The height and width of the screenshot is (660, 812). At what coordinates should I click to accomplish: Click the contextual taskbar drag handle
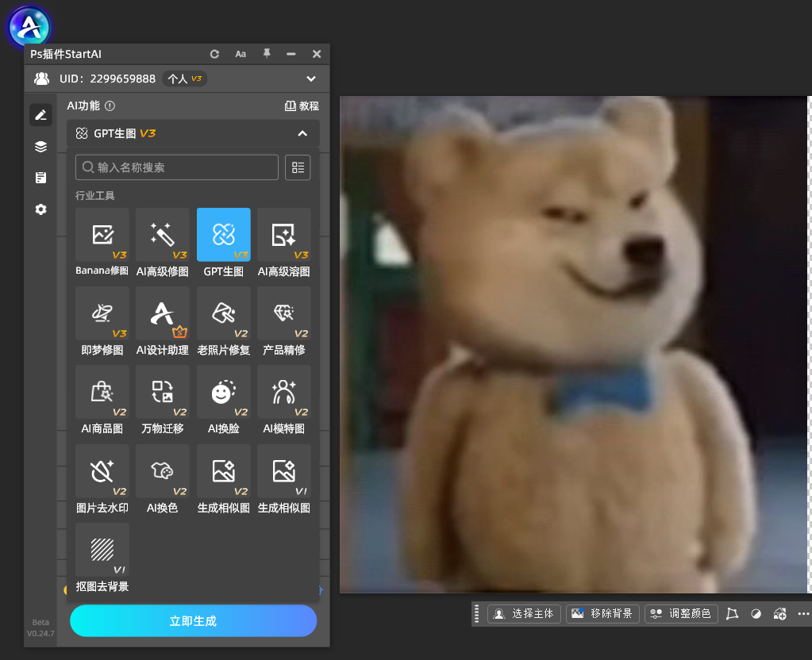pyautogui.click(x=477, y=614)
